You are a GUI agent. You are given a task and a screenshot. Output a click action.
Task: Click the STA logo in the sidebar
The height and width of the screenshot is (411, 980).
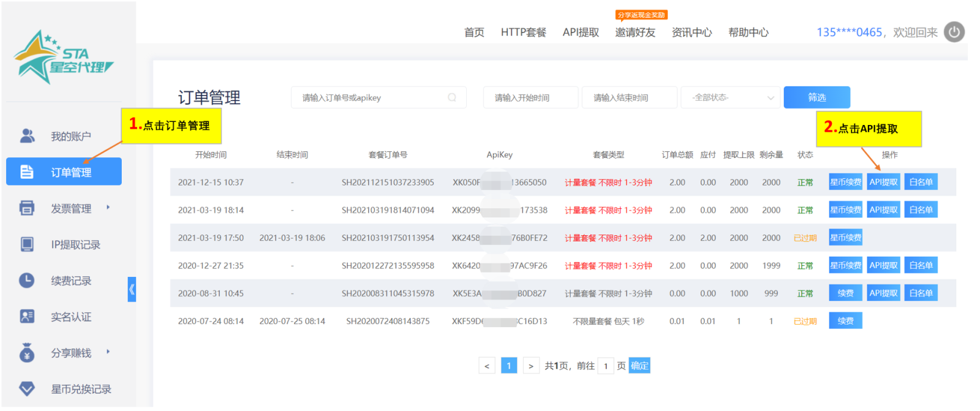coord(64,58)
